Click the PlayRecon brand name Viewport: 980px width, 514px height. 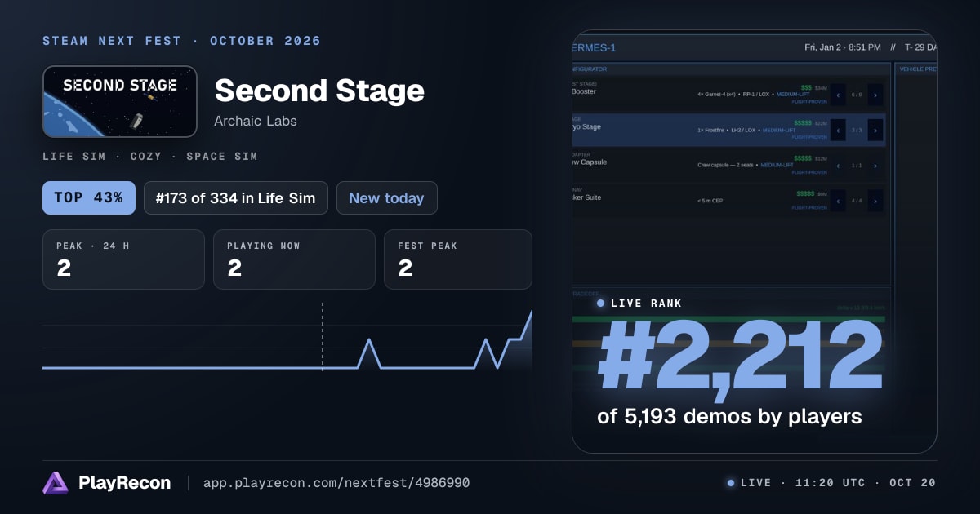pyautogui.click(x=125, y=483)
